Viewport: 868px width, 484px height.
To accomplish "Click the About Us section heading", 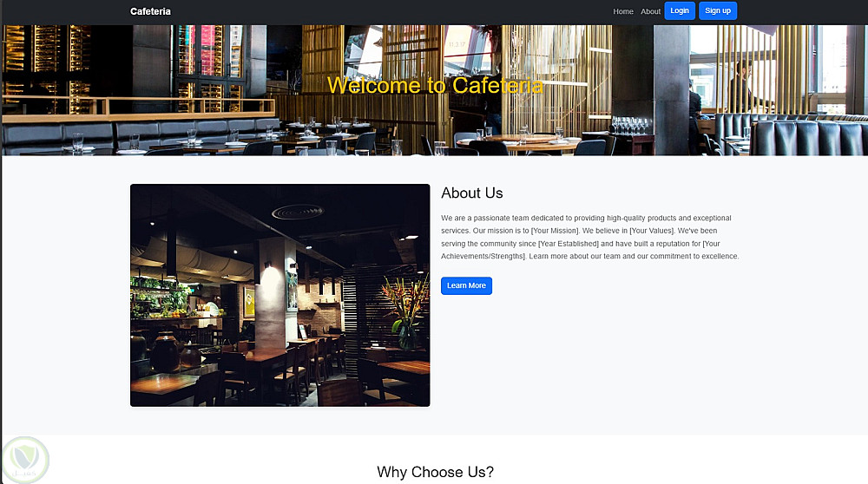I will point(471,193).
